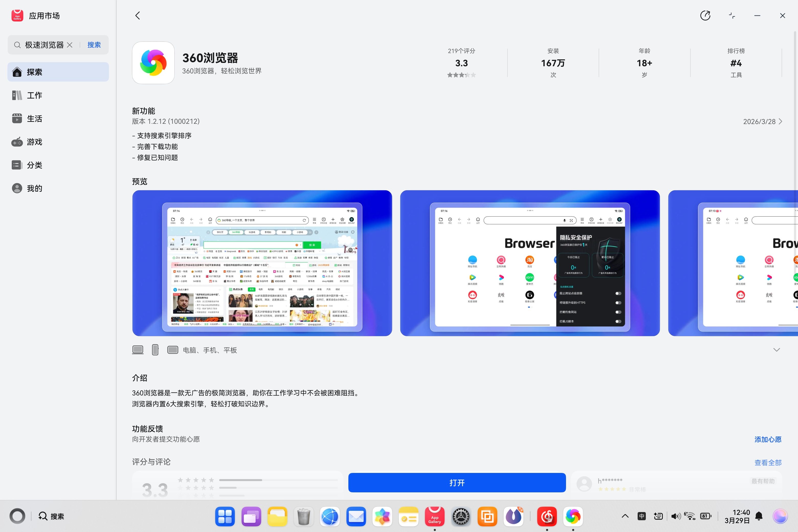Click the blue 打开 button
798x532 pixels.
coord(457,482)
